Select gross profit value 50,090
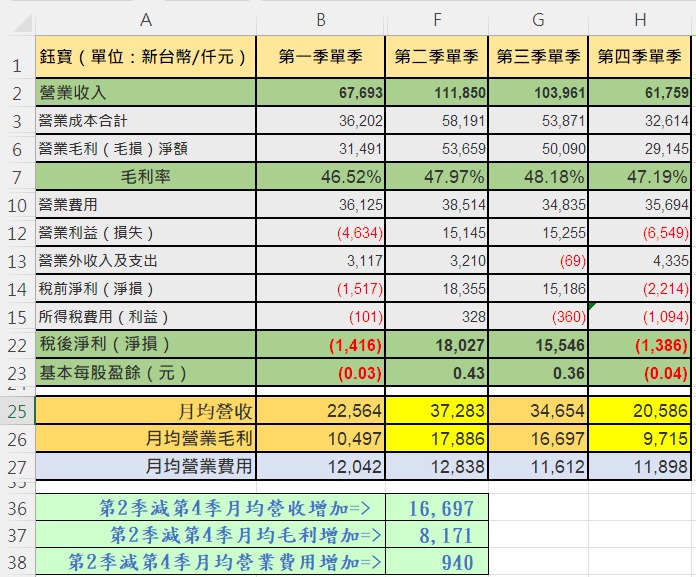 click(x=538, y=149)
